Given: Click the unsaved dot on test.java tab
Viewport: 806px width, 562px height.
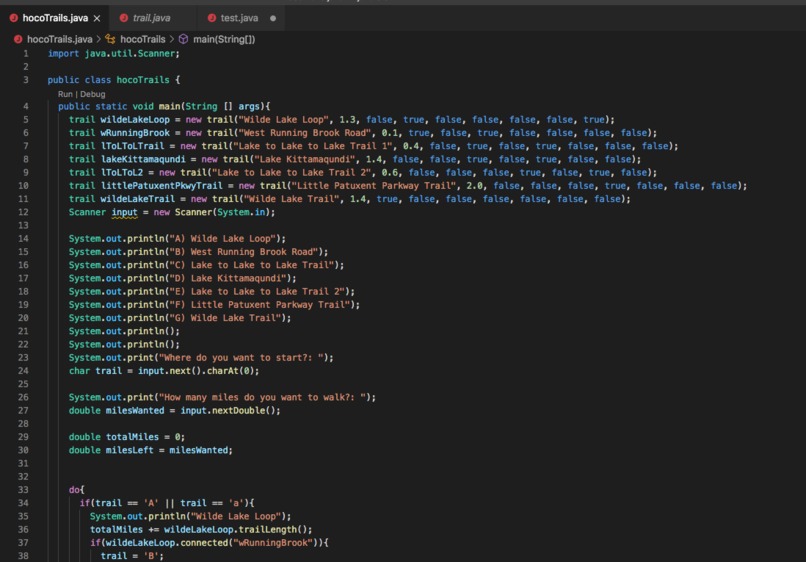Looking at the screenshot, I should click(x=273, y=19).
